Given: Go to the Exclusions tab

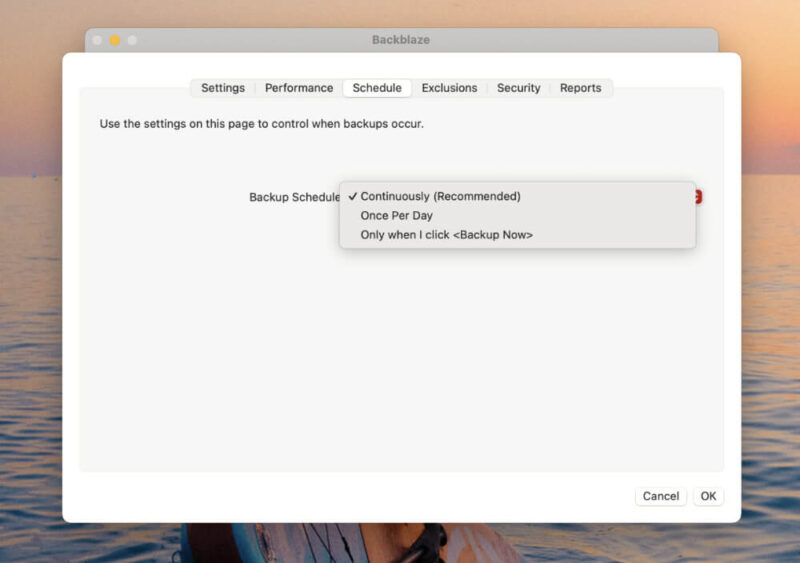Looking at the screenshot, I should 449,88.
